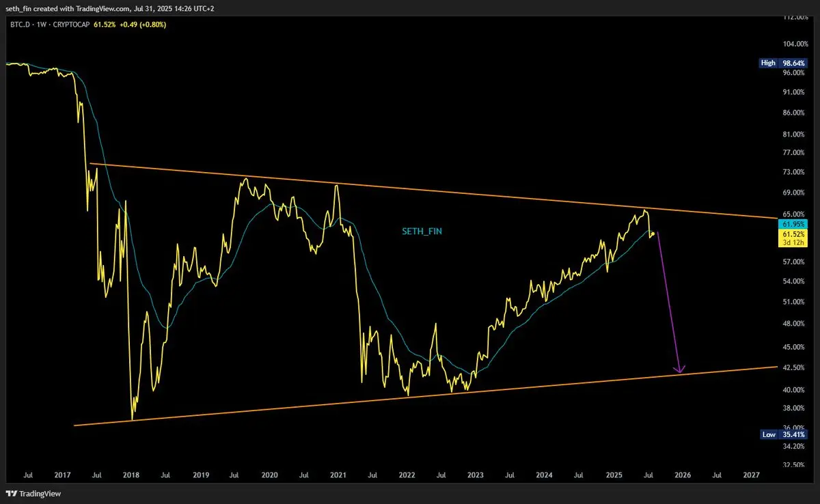Viewport: 820px width, 504px height.
Task: Click the 2018 label on time axis
Action: click(131, 474)
